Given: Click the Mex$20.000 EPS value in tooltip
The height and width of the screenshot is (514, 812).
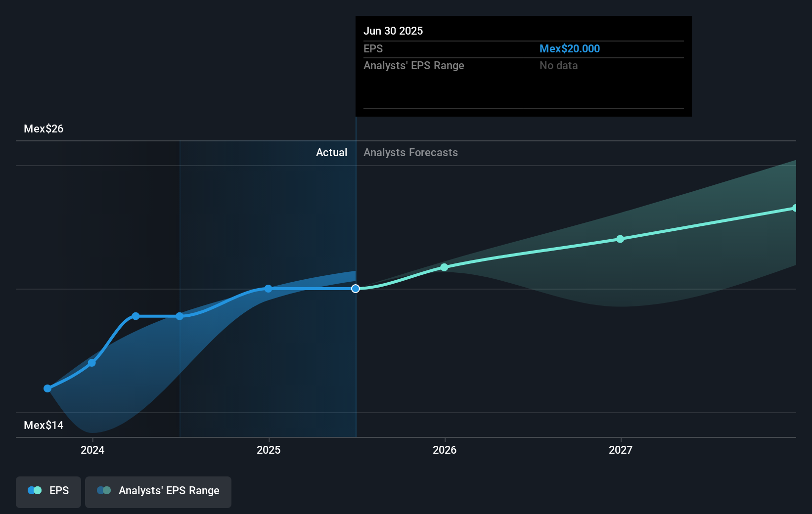Looking at the screenshot, I should (570, 48).
